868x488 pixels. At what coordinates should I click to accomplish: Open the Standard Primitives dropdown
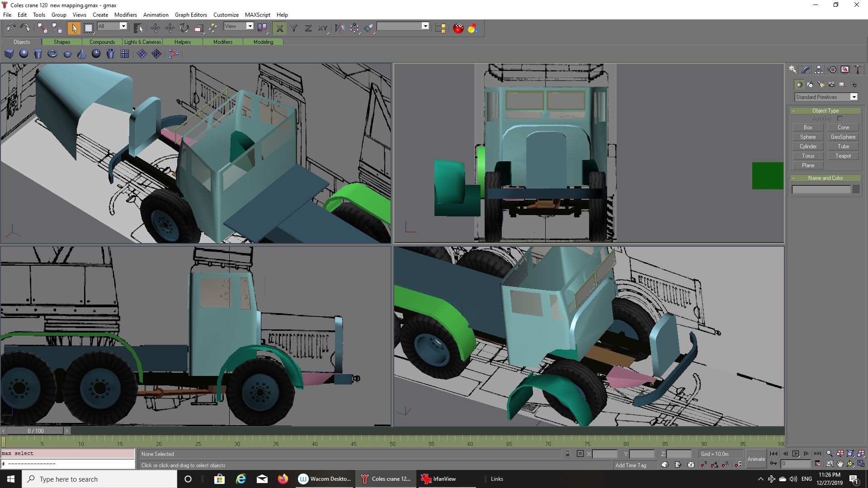pyautogui.click(x=854, y=97)
